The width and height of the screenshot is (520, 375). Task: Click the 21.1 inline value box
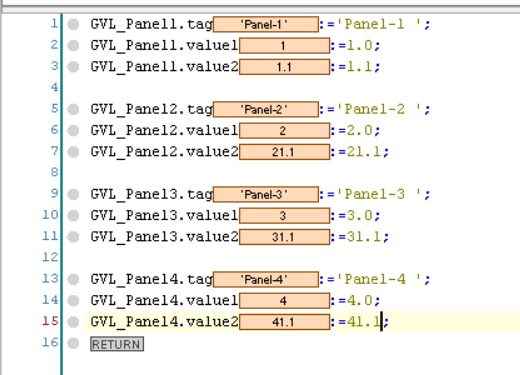284,152
